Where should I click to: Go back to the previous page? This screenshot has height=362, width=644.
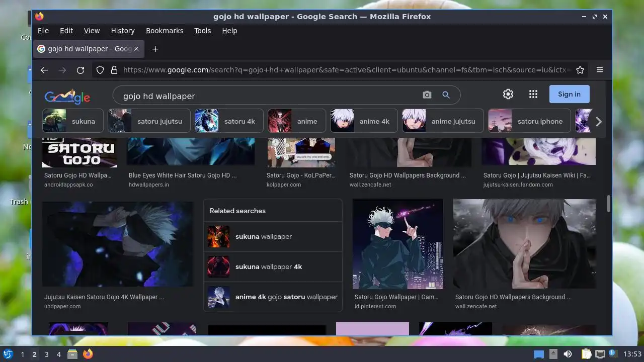(x=44, y=70)
